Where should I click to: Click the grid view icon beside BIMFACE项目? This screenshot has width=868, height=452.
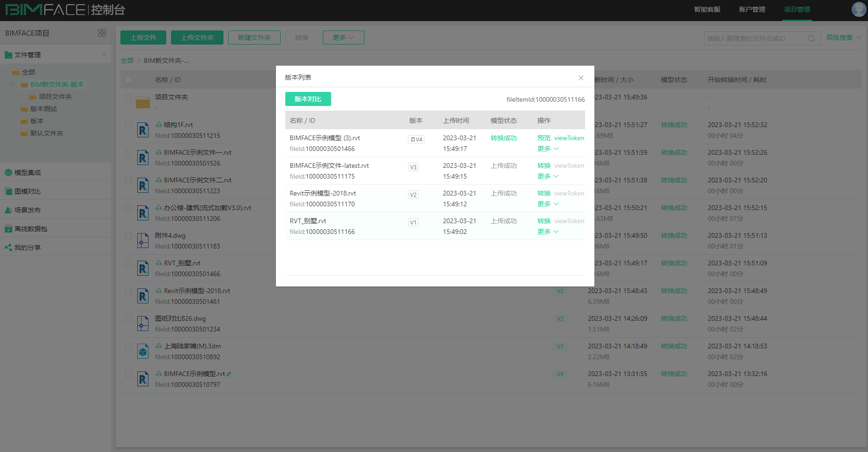[102, 33]
